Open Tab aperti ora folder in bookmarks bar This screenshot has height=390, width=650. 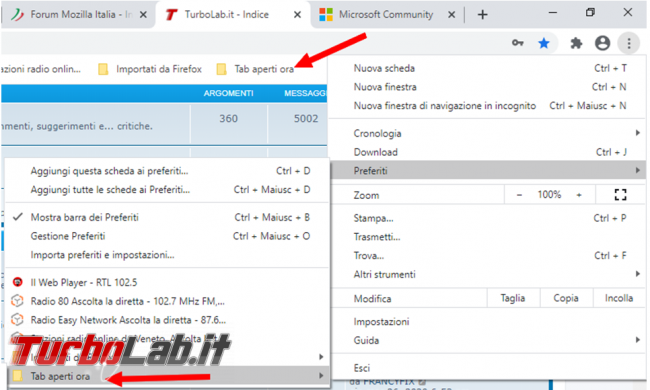pyautogui.click(x=255, y=69)
